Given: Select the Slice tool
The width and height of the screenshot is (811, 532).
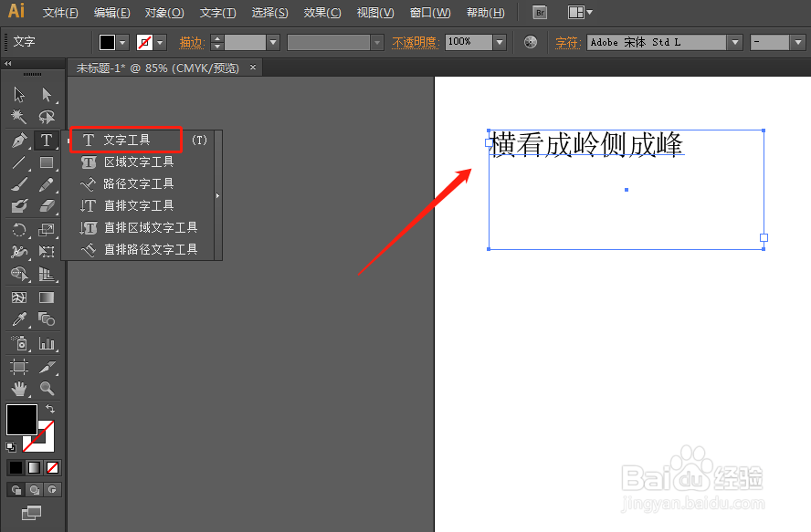Looking at the screenshot, I should (47, 367).
